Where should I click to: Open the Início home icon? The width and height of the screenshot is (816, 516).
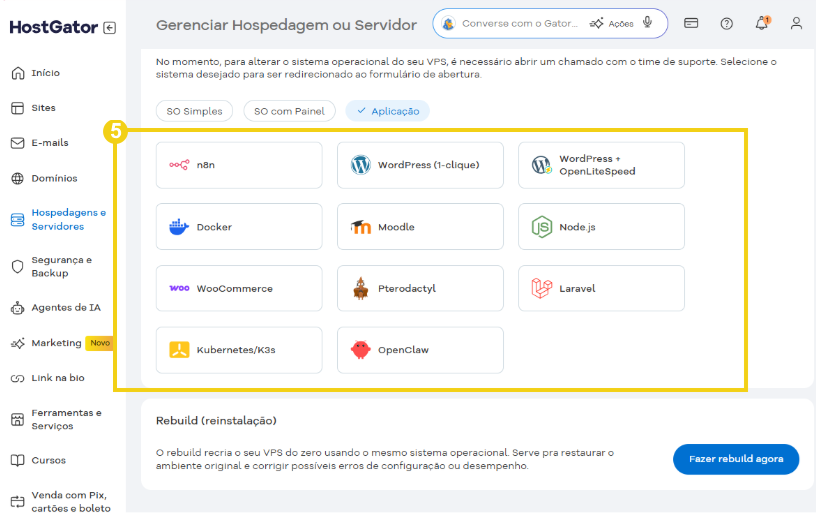[18, 73]
